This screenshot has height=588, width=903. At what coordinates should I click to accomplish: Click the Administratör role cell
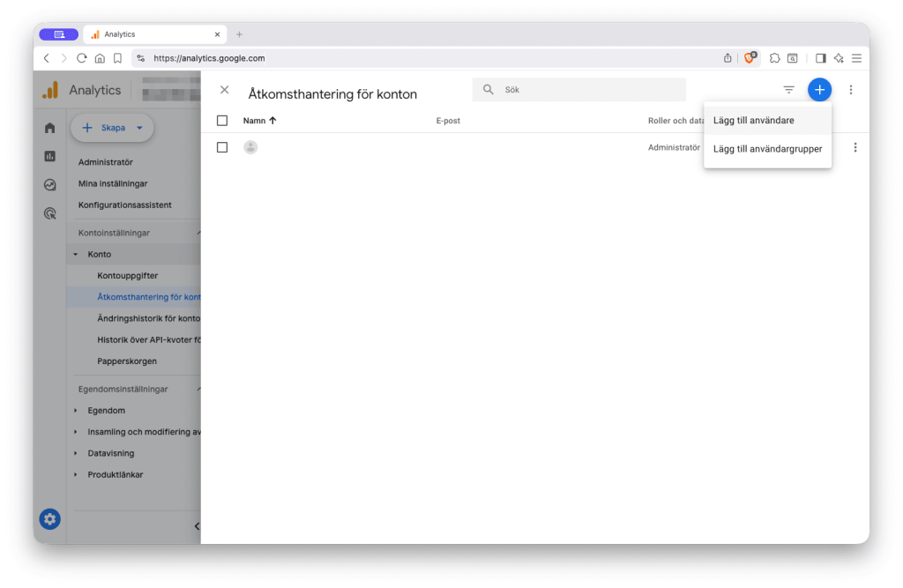tap(674, 147)
